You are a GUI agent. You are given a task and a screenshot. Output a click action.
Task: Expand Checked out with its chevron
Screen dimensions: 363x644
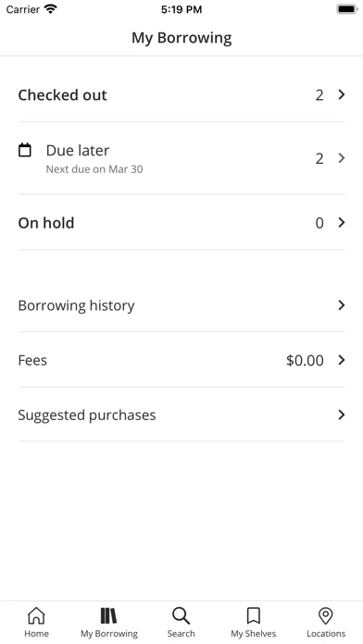coord(341,95)
